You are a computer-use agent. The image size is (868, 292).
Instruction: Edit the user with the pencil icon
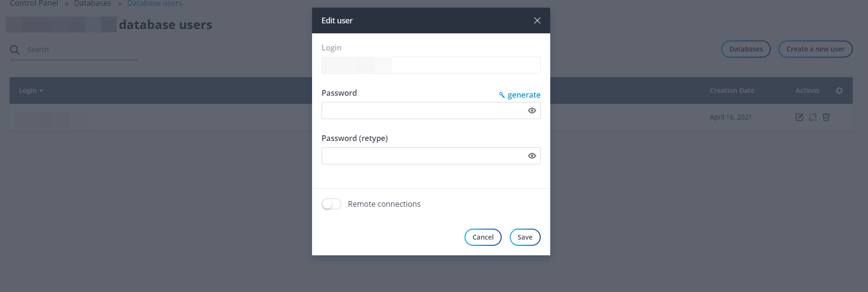click(799, 117)
